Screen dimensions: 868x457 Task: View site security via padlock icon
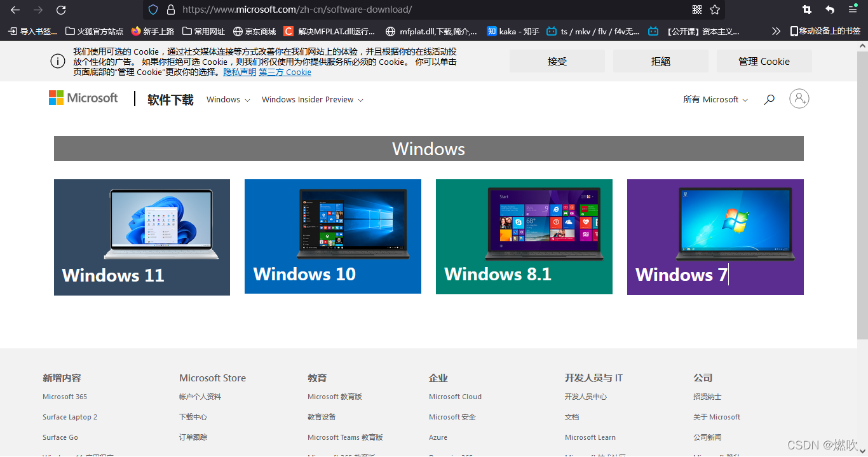[170, 10]
